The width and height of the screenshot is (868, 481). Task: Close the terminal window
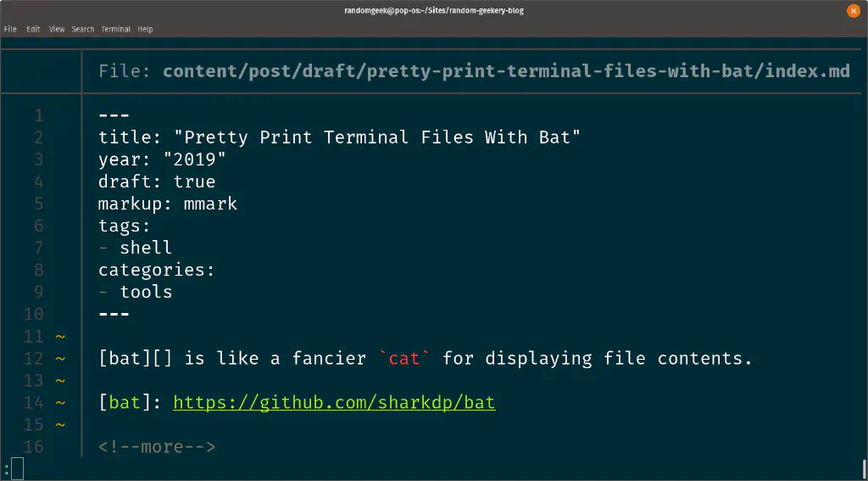coord(854,10)
